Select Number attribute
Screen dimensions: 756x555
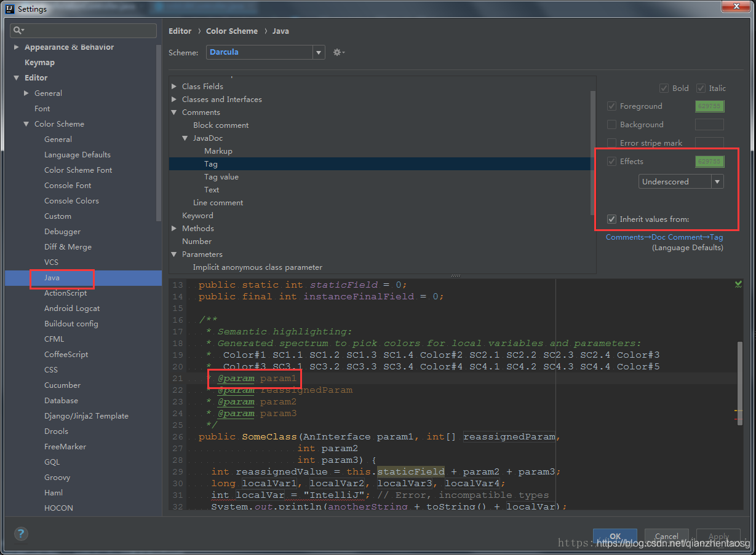click(x=197, y=242)
